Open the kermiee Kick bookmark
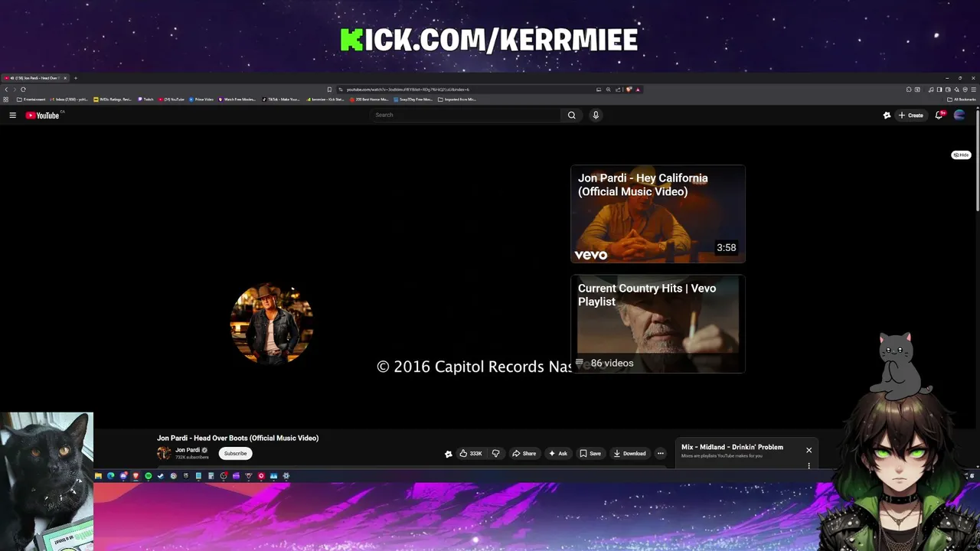The image size is (980, 551). pos(325,99)
